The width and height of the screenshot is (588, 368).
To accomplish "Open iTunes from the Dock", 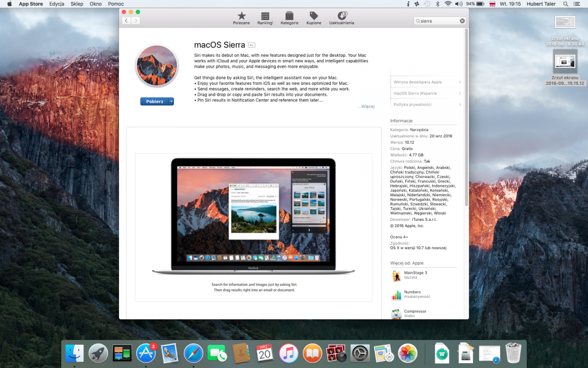I will tap(289, 353).
